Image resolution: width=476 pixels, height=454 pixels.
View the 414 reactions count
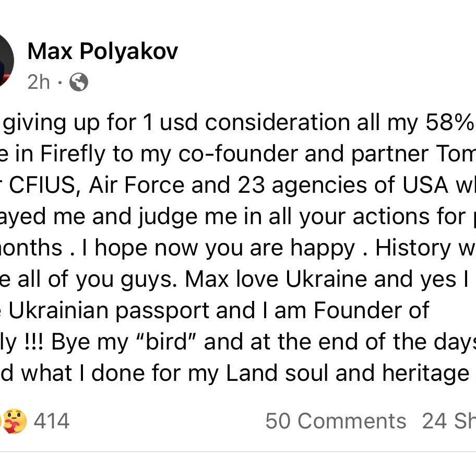52,421
